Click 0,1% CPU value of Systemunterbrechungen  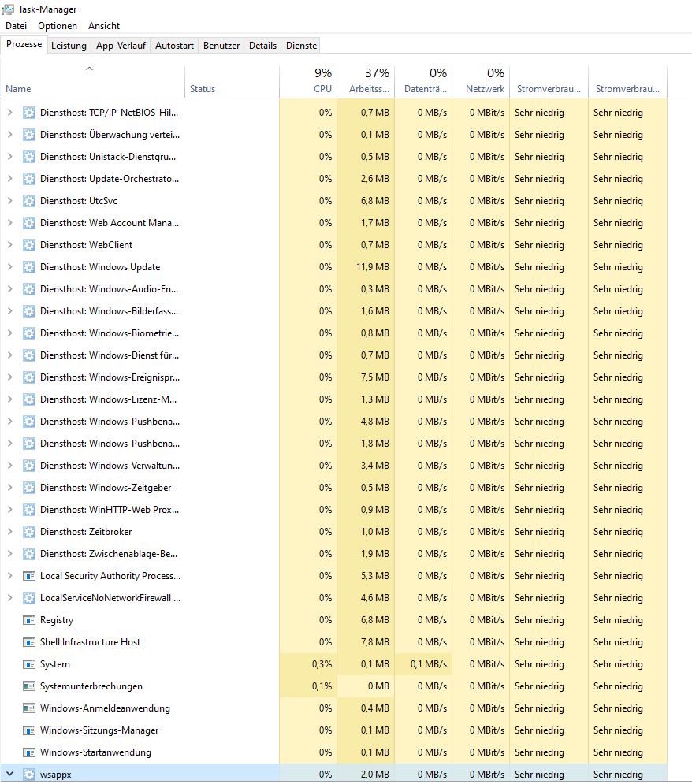[x=322, y=686]
